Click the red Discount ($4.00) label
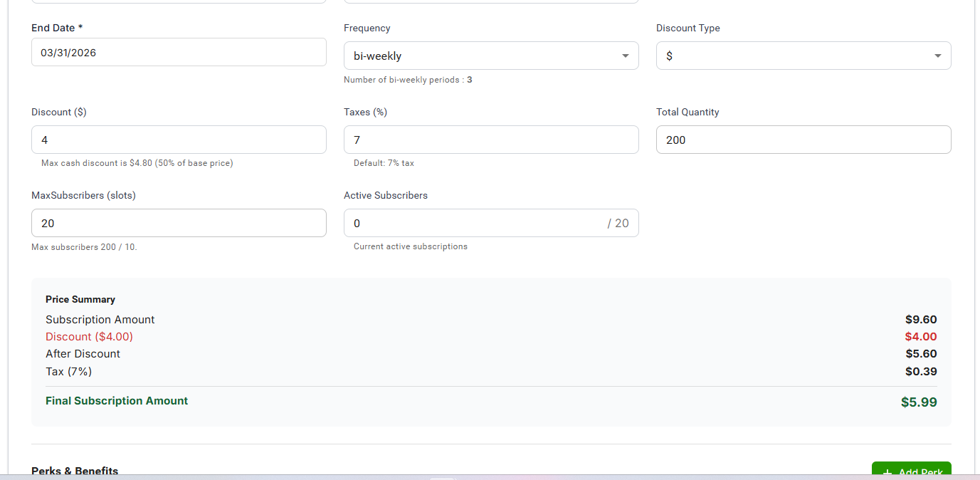 (90, 337)
